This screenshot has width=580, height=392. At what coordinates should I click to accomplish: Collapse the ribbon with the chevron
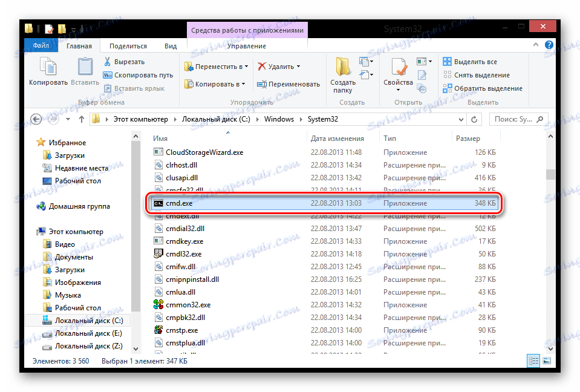coord(536,45)
